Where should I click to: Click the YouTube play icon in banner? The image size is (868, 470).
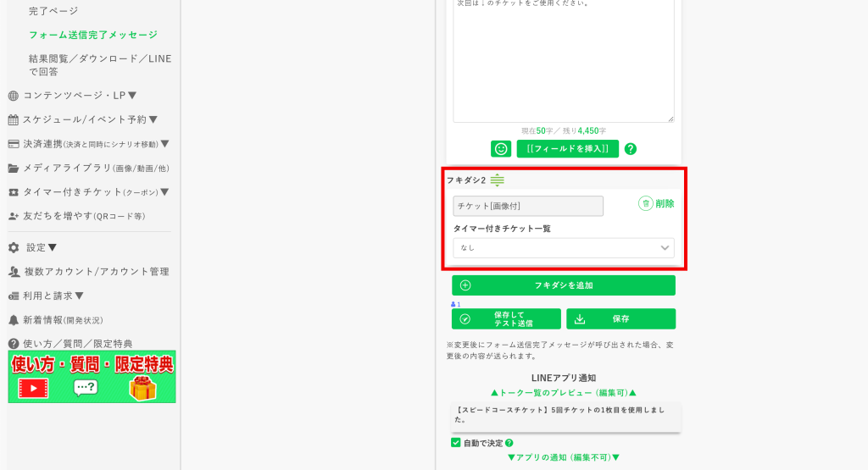(x=33, y=388)
